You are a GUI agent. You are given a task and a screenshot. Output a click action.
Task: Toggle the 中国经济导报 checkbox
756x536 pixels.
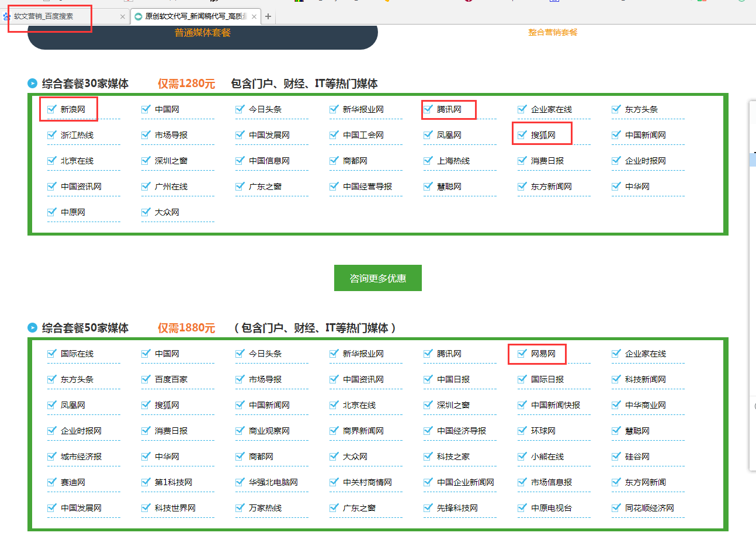(428, 430)
